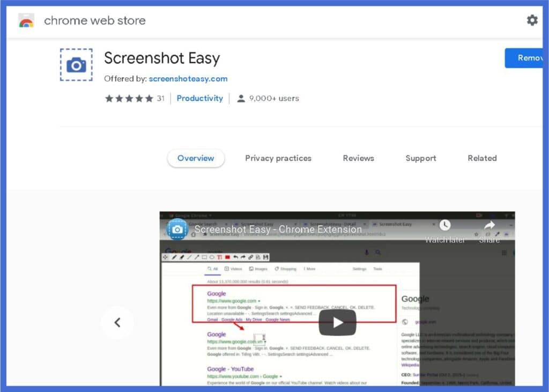Click the Chrome Web Store logo

coord(26,20)
